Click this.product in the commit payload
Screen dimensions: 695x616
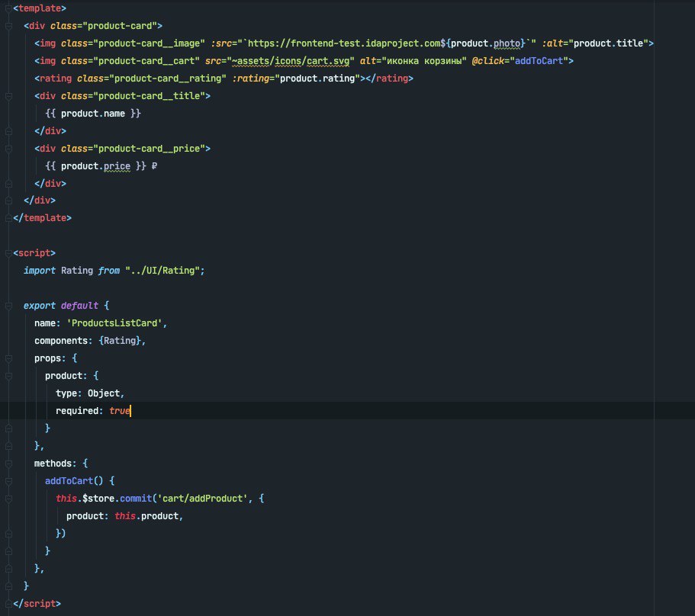click(146, 516)
